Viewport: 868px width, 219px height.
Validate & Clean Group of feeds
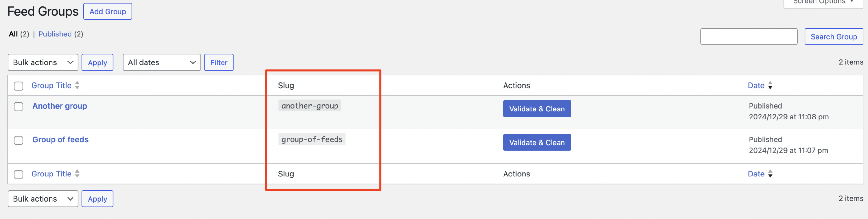pyautogui.click(x=536, y=143)
